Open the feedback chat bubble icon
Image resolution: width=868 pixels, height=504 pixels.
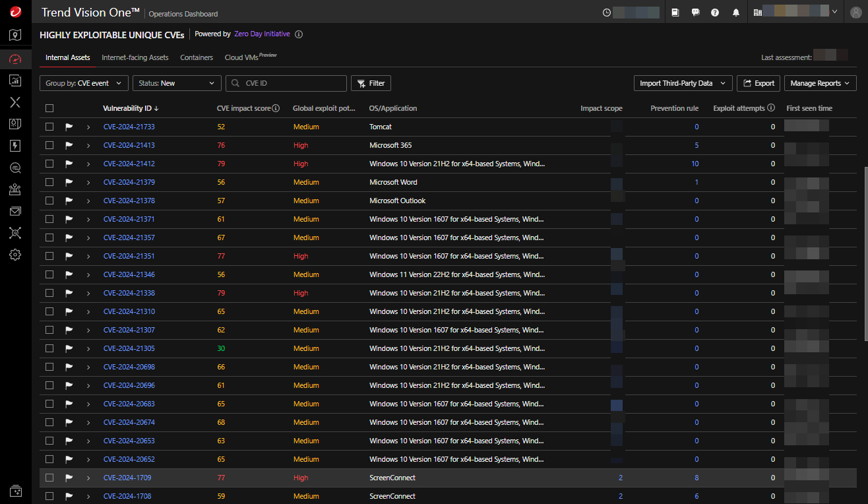pyautogui.click(x=695, y=13)
